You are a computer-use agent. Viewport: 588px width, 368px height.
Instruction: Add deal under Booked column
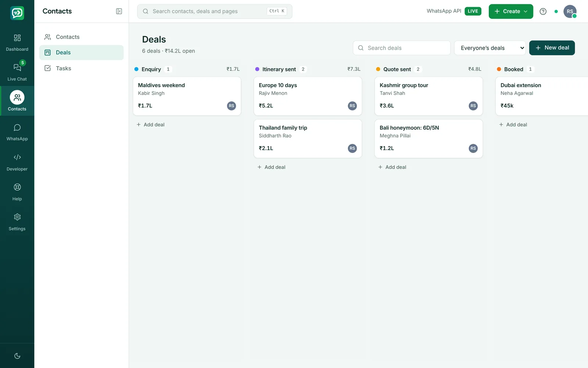point(513,125)
